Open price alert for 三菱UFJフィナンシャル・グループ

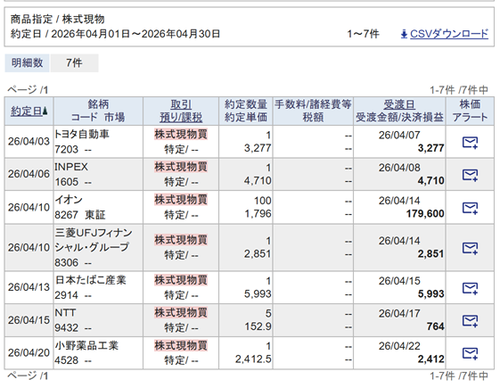470,248
